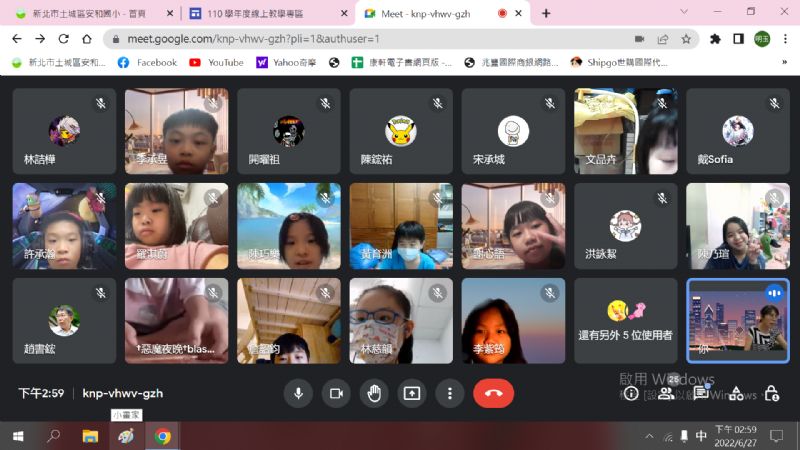Open more options three-dot menu in Meet
This screenshot has width=800, height=450.
449,393
